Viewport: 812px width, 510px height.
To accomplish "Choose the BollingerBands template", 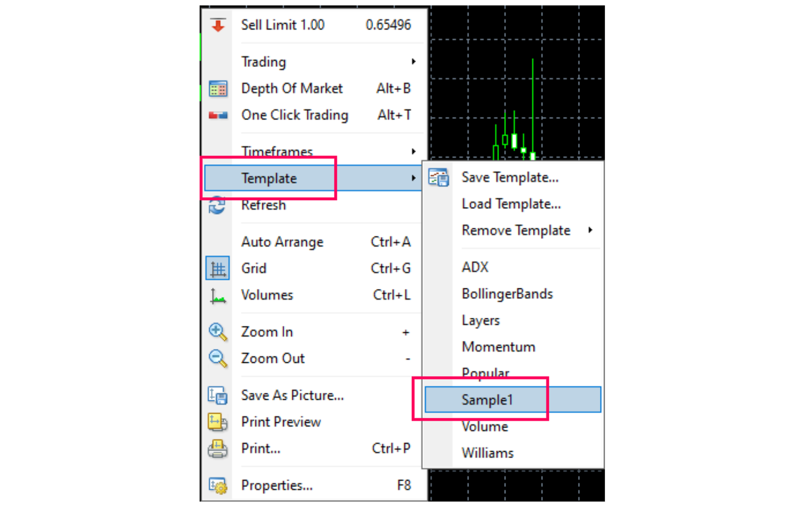I will pyautogui.click(x=507, y=294).
